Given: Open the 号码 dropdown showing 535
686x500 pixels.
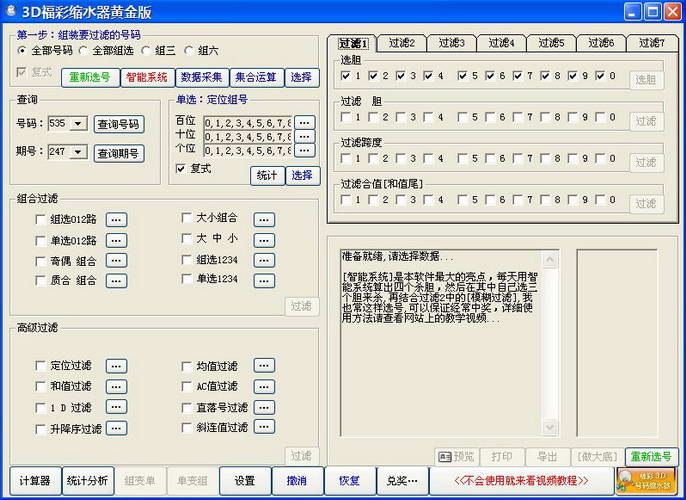Looking at the screenshot, I should tap(79, 124).
